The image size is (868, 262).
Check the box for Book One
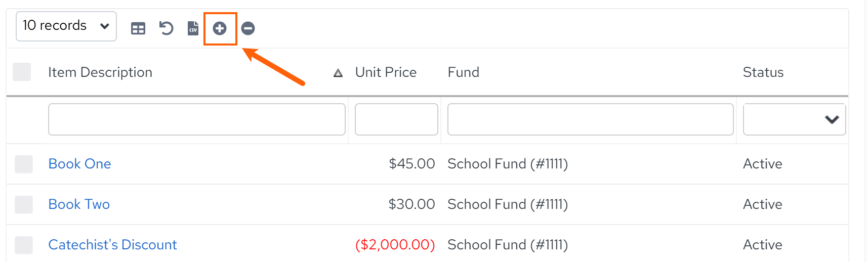[24, 164]
